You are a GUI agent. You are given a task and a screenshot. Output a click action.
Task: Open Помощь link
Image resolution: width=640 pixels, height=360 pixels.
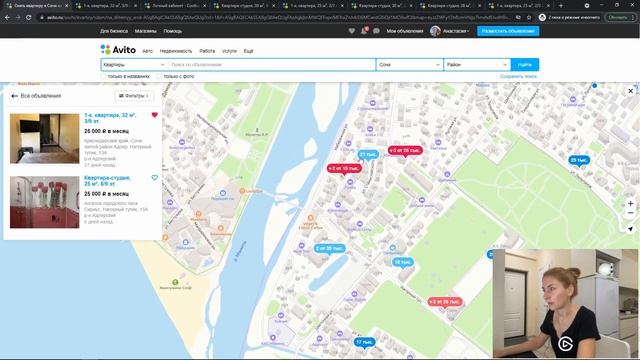pos(173,31)
